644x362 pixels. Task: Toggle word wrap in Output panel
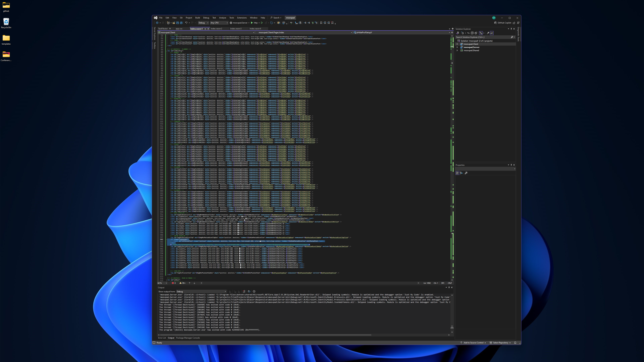(x=249, y=291)
